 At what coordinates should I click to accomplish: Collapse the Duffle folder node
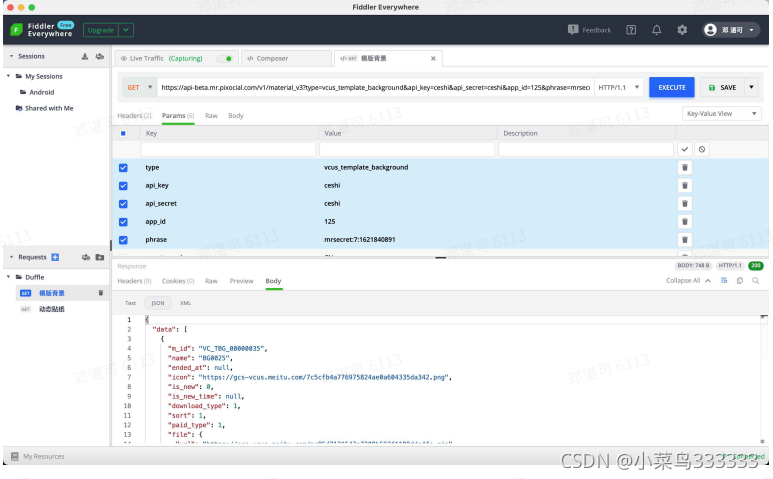(8, 277)
